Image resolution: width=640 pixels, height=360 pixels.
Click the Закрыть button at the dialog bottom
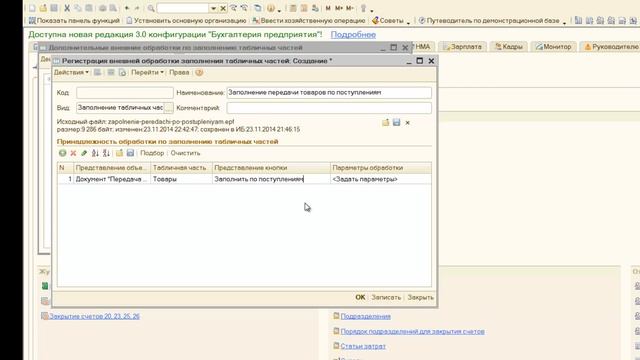[x=420, y=297]
